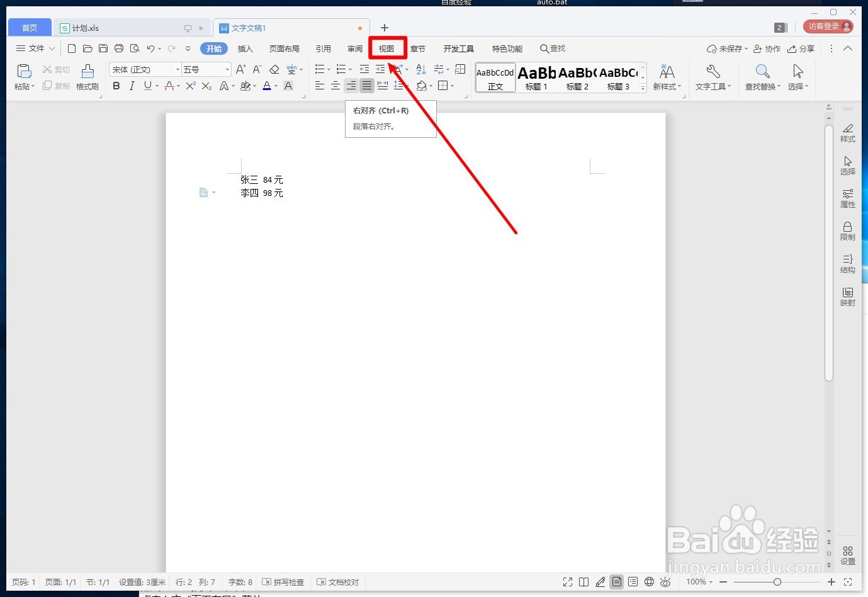Screen dimensions: 868x597
Task: Switch to the 插入 (Insert) ribbon tab
Action: (245, 48)
